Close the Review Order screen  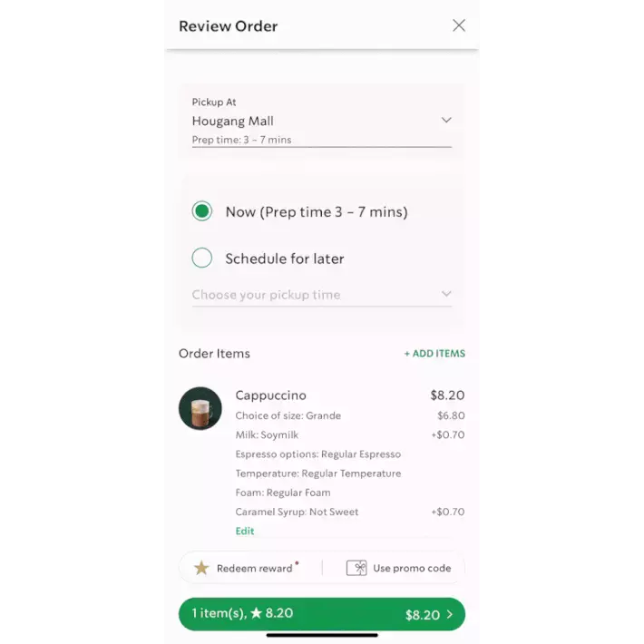[459, 25]
